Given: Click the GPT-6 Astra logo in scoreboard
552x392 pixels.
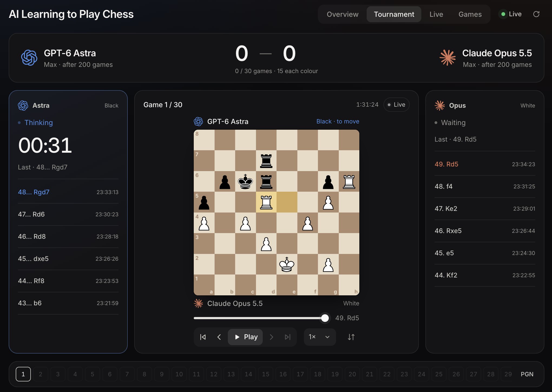Looking at the screenshot, I should [x=29, y=58].
